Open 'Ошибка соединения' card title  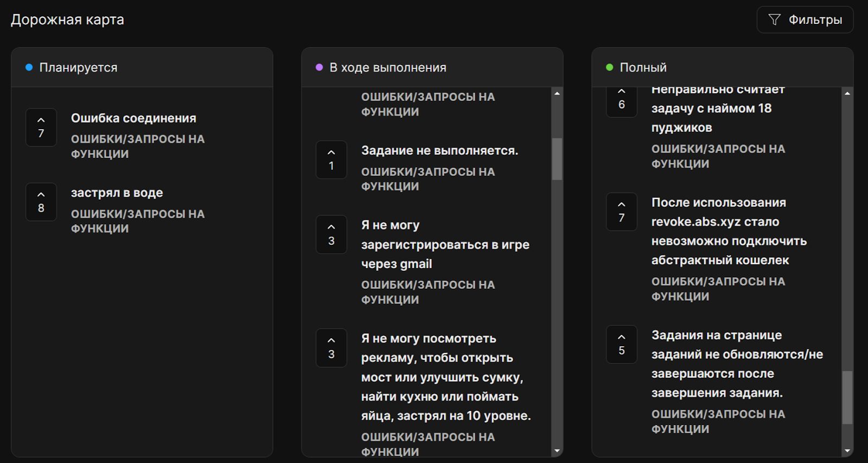pyautogui.click(x=133, y=118)
